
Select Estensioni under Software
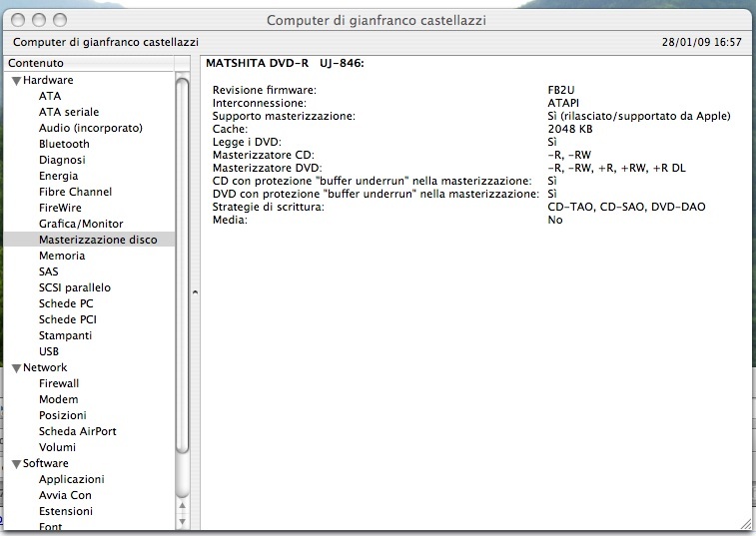coord(66,510)
